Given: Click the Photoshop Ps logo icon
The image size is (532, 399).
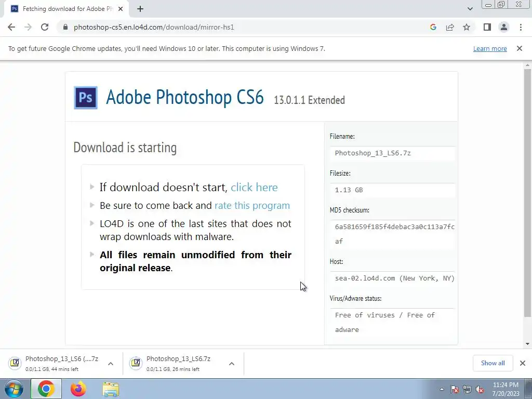Looking at the screenshot, I should 86,98.
